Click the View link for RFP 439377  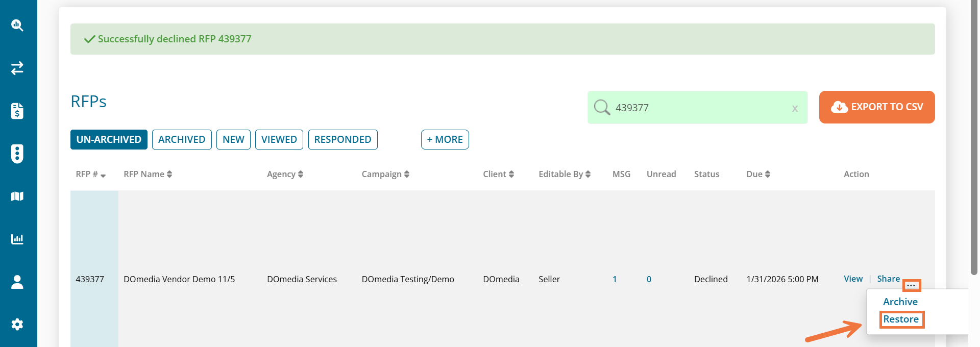click(853, 279)
